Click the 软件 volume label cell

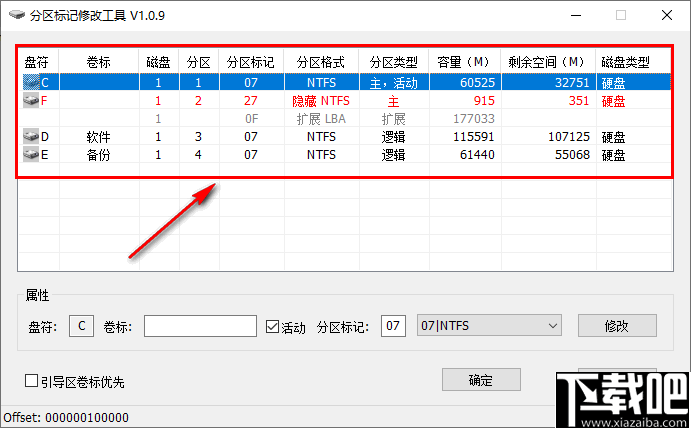(x=99, y=137)
